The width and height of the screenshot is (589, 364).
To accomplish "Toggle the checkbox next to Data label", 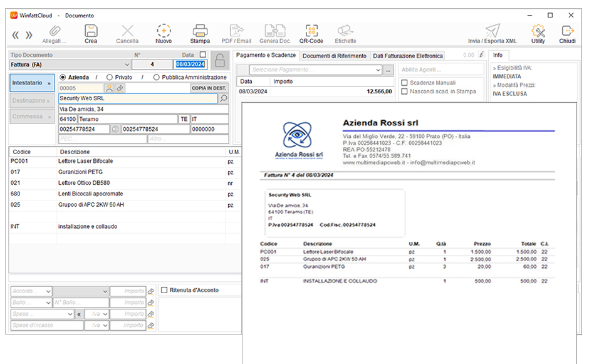I will click(203, 55).
